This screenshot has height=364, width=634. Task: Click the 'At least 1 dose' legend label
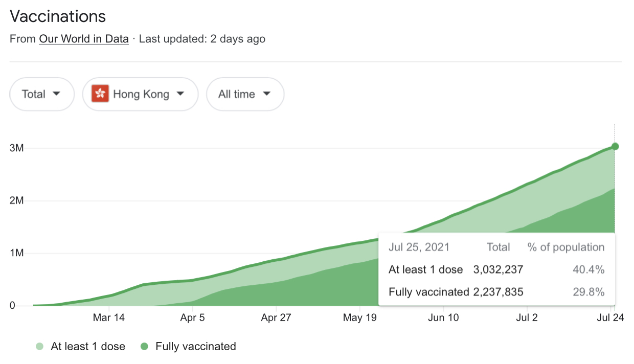click(x=88, y=347)
